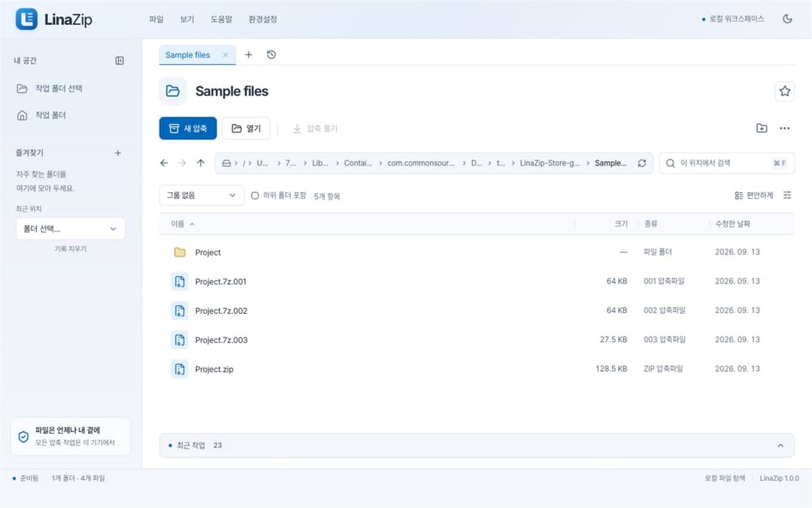Screen dimensions: 812x508
Task: Focus the 이 위치에서 검색 search field
Action: point(726,163)
